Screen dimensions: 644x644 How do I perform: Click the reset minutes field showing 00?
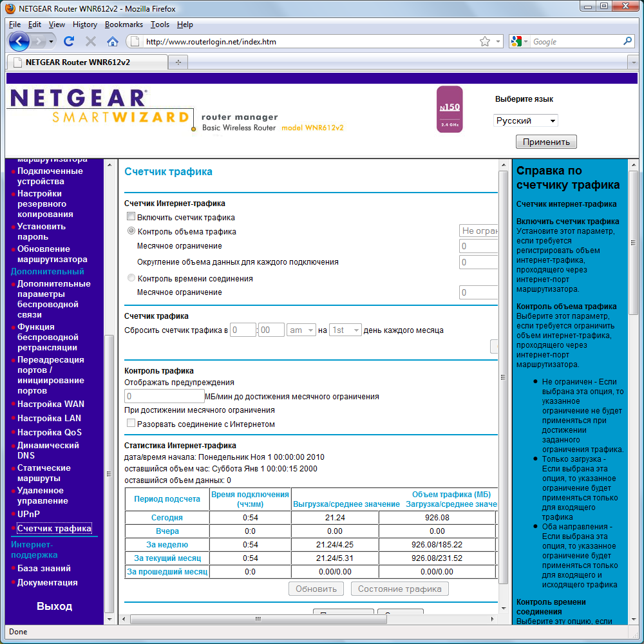pos(271,330)
